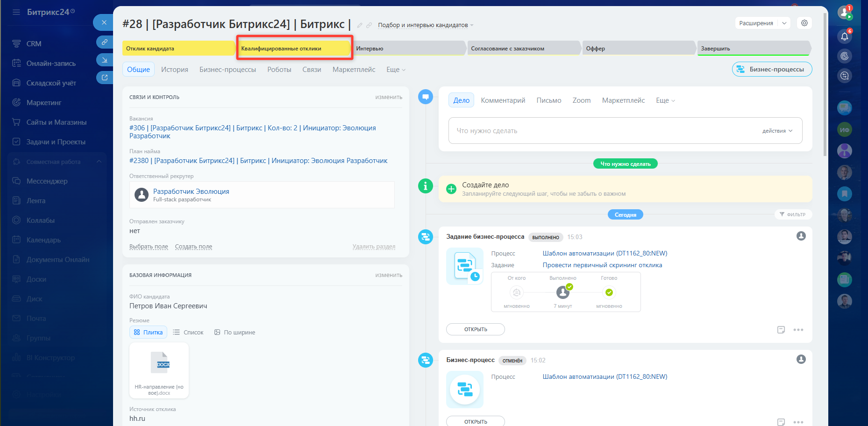Open Сайты и Магазины in left sidebar

[56, 122]
